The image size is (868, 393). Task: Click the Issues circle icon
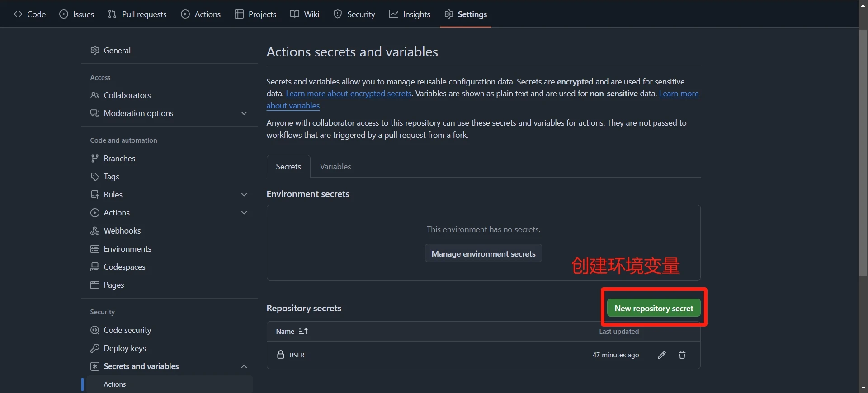click(64, 14)
